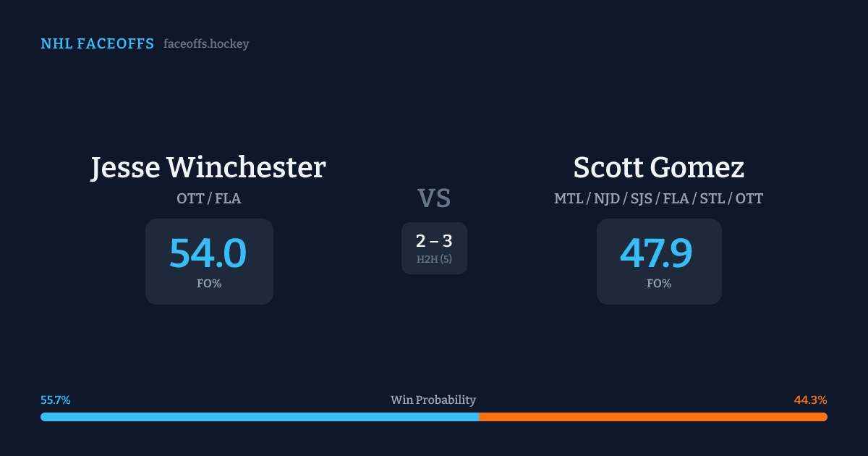The width and height of the screenshot is (868, 456).
Task: Click the far right end of probability bar
Action: (825, 417)
